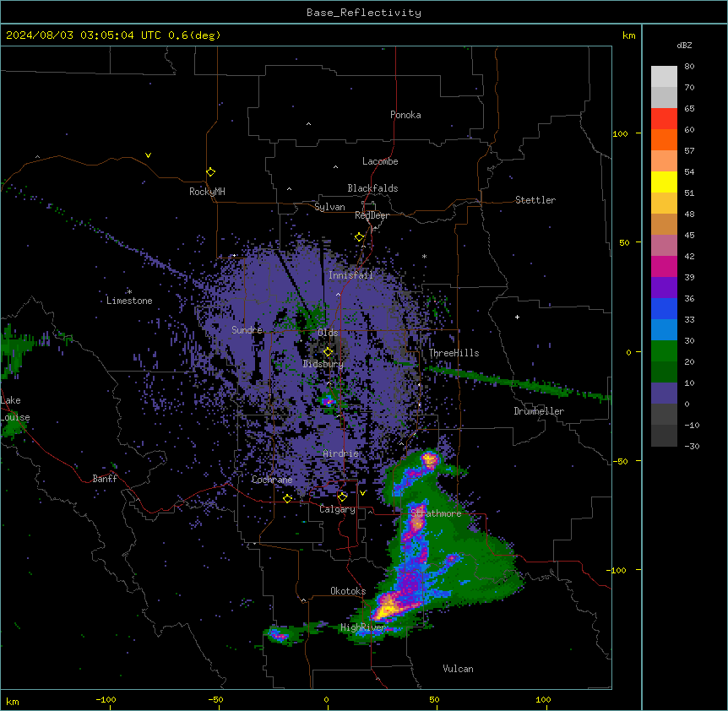Click the Drumheller label
The width and height of the screenshot is (728, 711).
click(539, 411)
